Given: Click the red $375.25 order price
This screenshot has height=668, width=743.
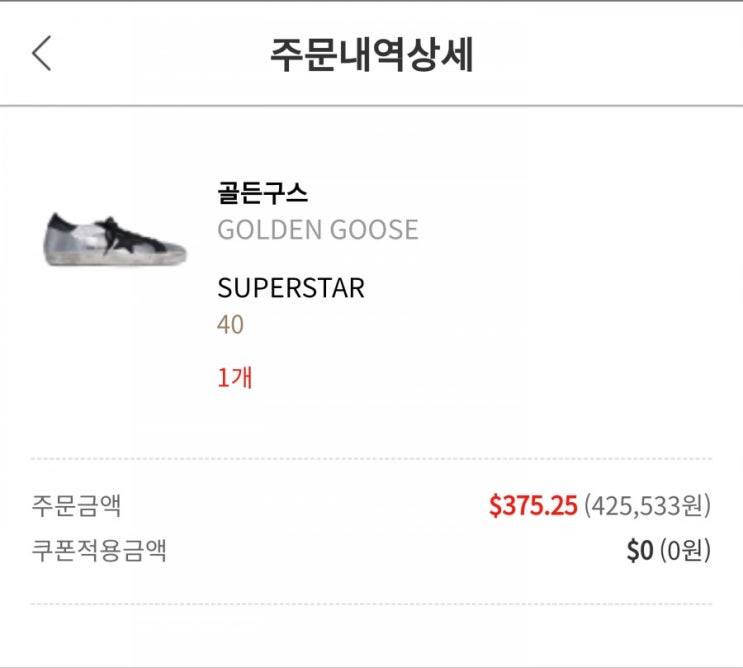Looking at the screenshot, I should coord(533,506).
